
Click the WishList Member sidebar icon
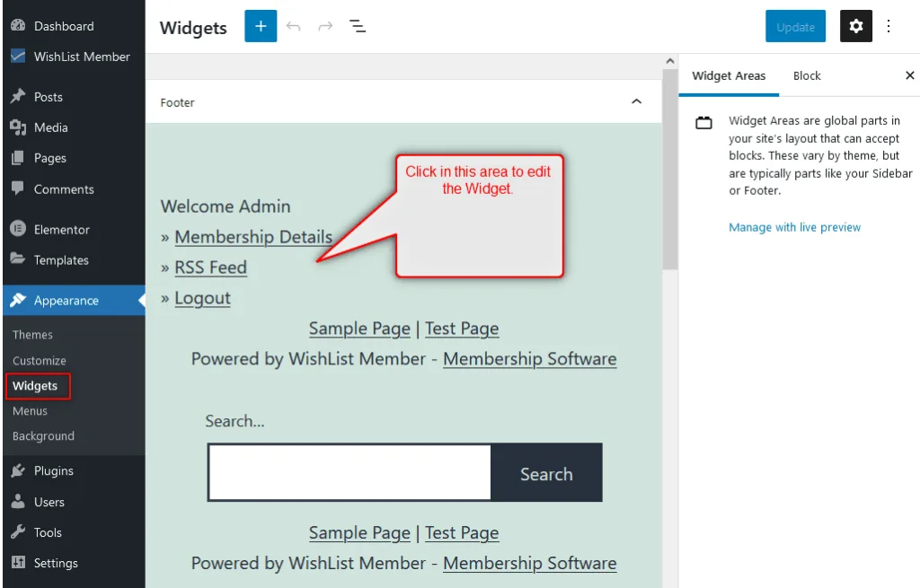(20, 57)
